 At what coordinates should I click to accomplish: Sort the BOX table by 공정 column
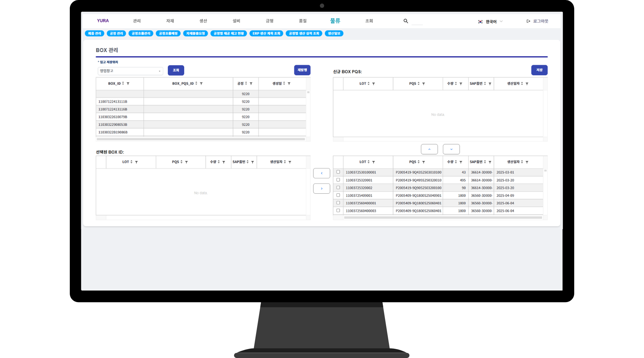246,83
